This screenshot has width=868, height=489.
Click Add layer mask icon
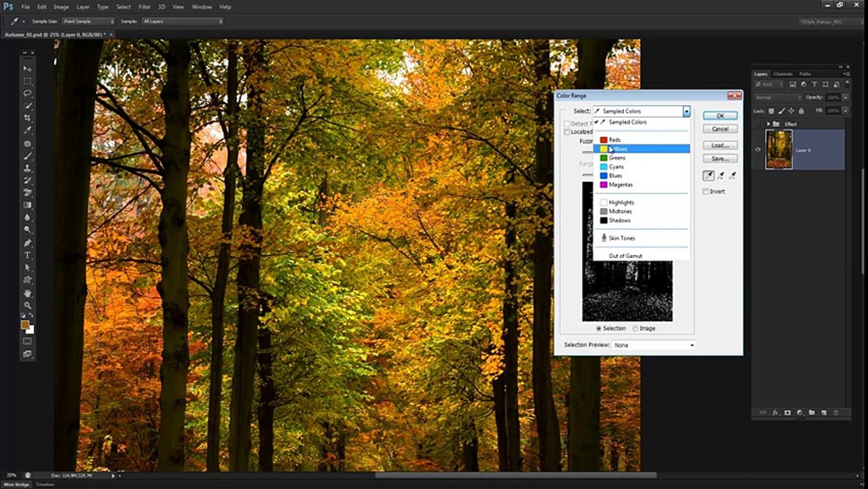(788, 412)
